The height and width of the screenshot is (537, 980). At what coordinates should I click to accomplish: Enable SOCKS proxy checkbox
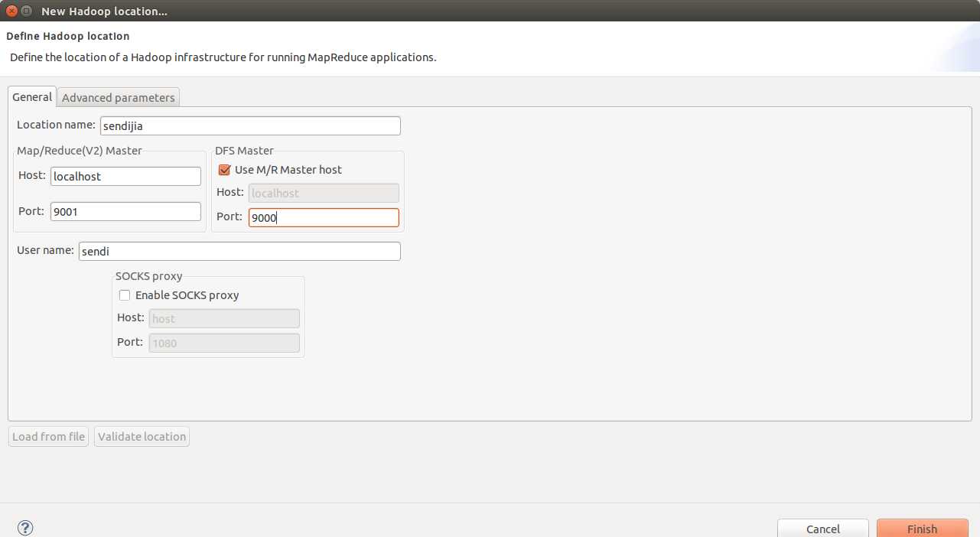click(x=125, y=295)
